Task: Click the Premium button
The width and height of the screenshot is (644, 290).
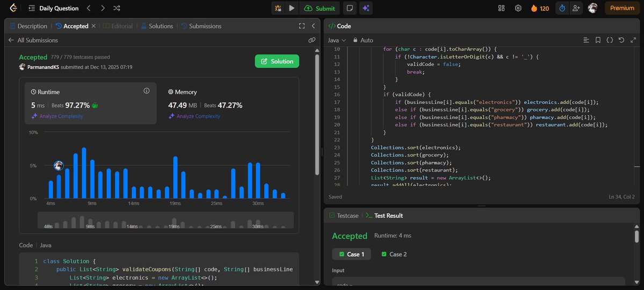Action: [622, 8]
